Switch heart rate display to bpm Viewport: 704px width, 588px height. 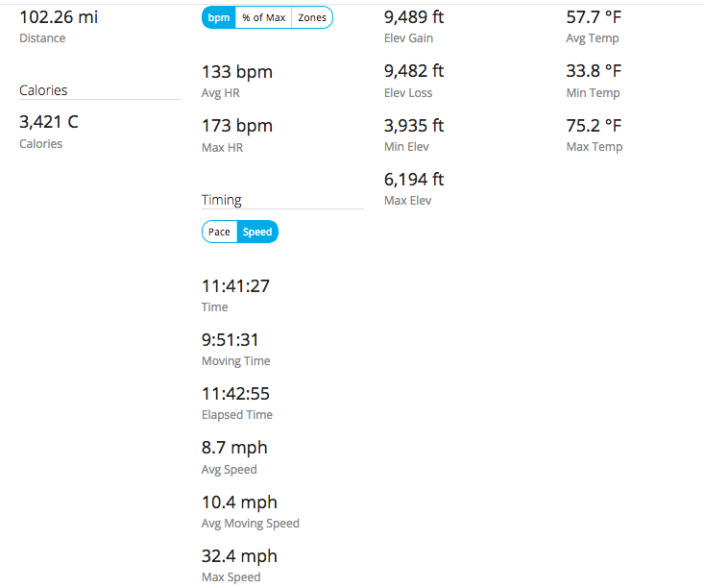pos(219,17)
